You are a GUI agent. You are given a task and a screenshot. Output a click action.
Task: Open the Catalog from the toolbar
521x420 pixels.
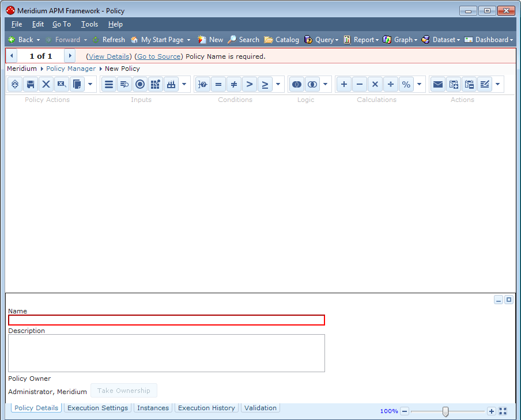281,40
